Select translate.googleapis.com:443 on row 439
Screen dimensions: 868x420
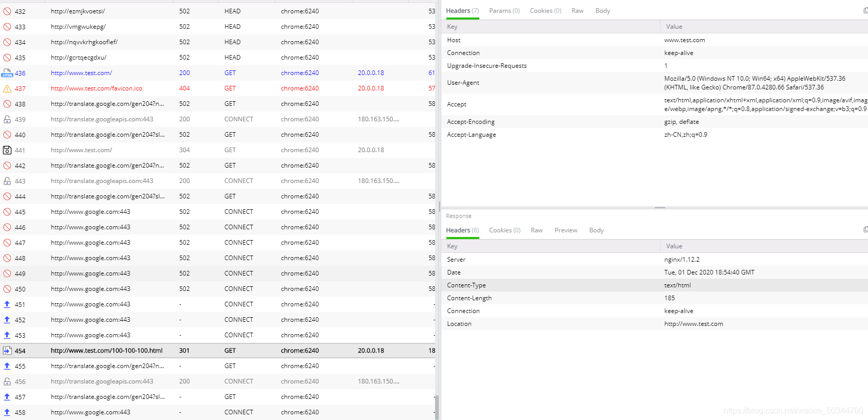point(102,119)
